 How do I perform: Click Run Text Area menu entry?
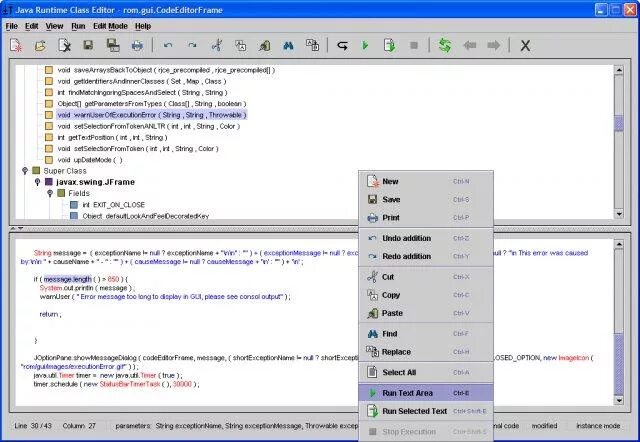[426, 393]
